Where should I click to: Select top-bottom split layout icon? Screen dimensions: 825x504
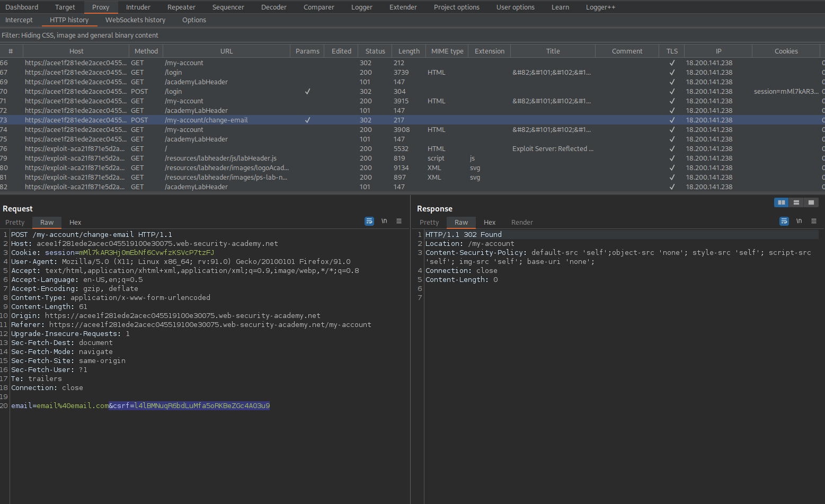[796, 202]
